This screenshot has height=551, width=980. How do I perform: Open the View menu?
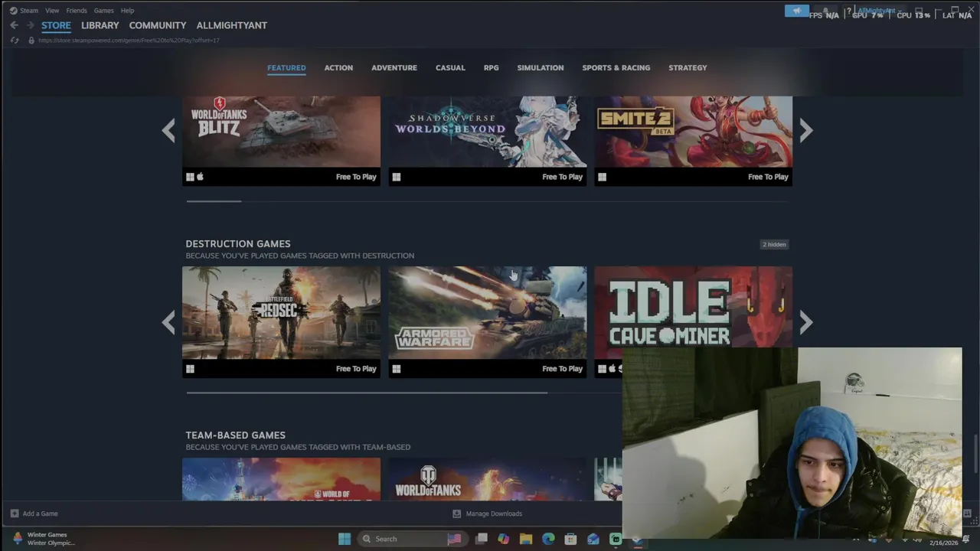click(52, 11)
